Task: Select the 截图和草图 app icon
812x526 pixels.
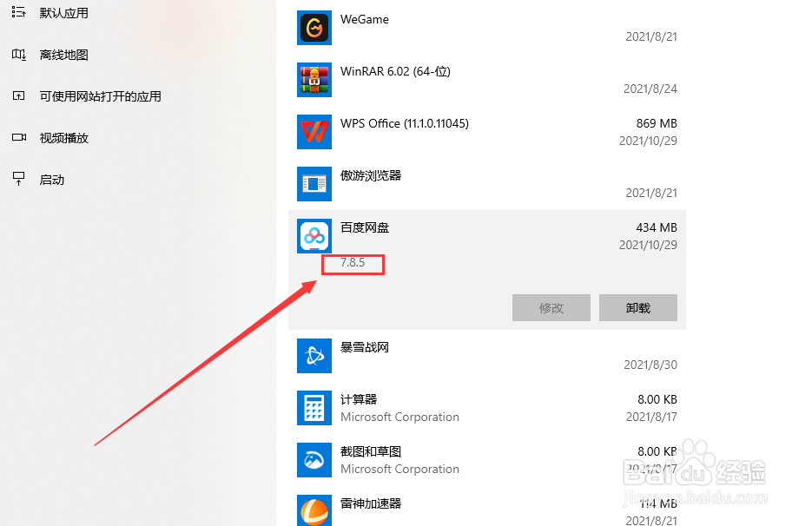Action: tap(314, 460)
